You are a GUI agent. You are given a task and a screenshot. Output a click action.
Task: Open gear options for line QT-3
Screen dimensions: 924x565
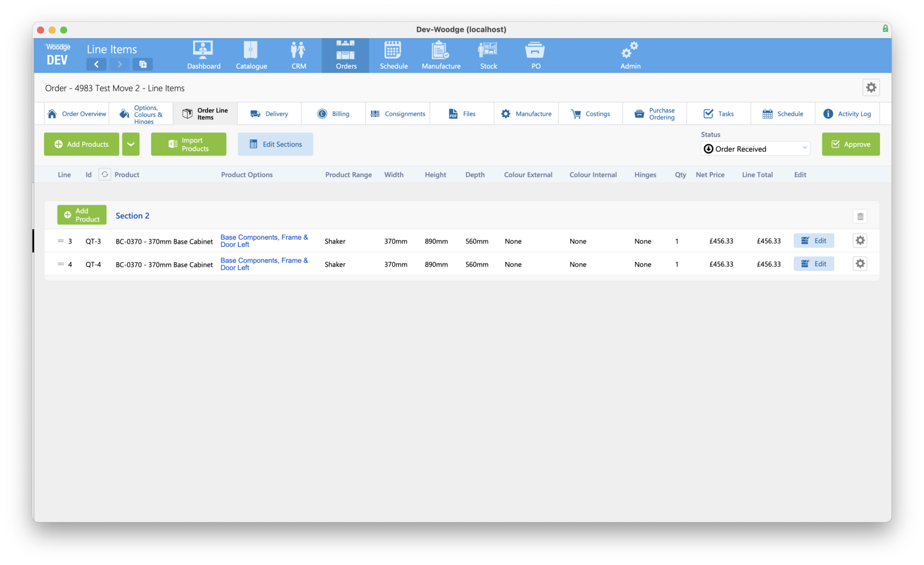860,241
